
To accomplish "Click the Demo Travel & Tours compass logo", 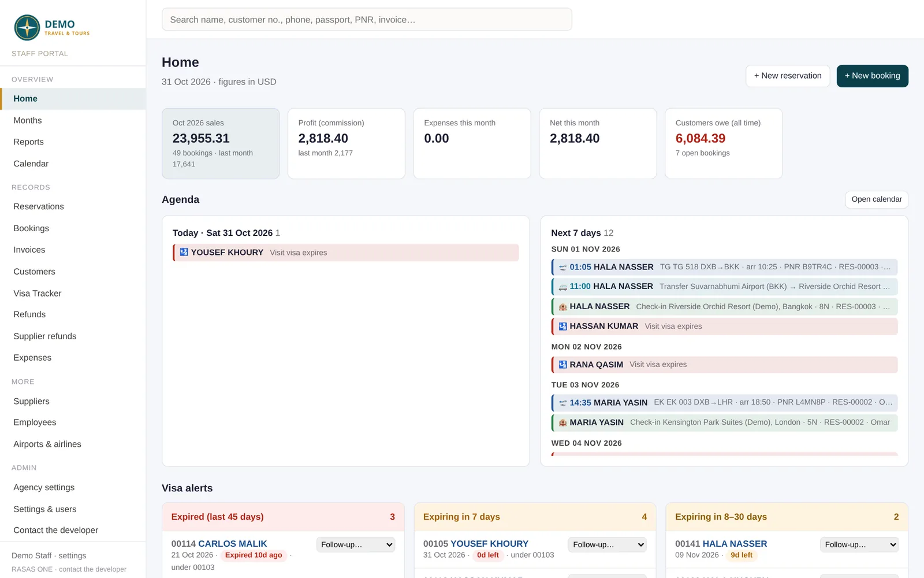I will [x=27, y=28].
